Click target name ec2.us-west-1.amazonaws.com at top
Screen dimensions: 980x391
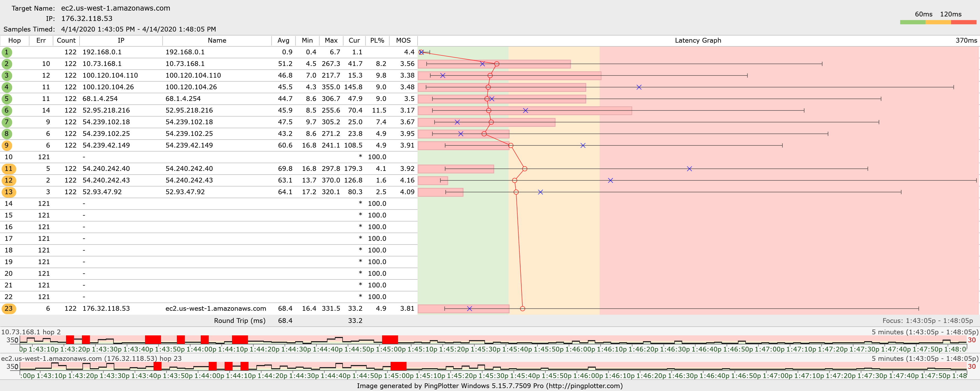[x=116, y=8]
